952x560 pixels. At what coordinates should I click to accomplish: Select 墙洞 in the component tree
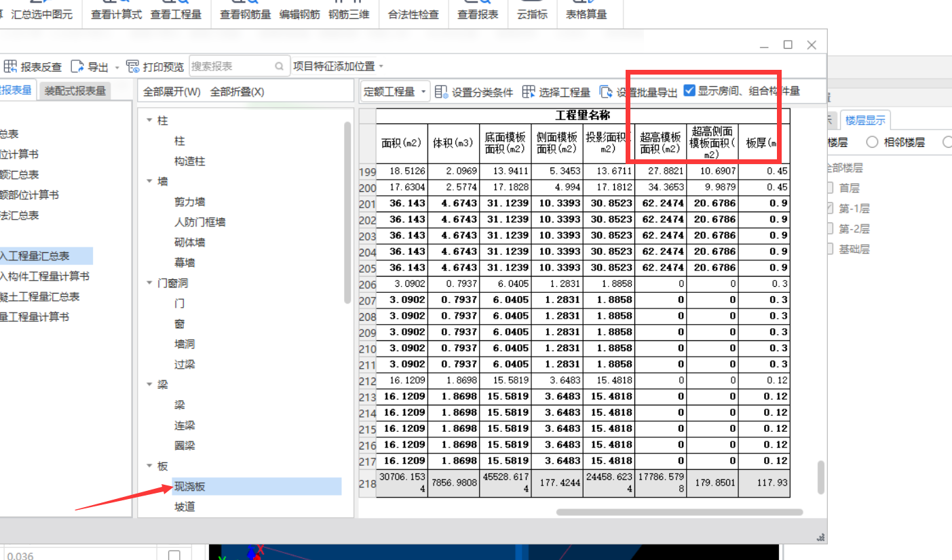click(x=185, y=344)
